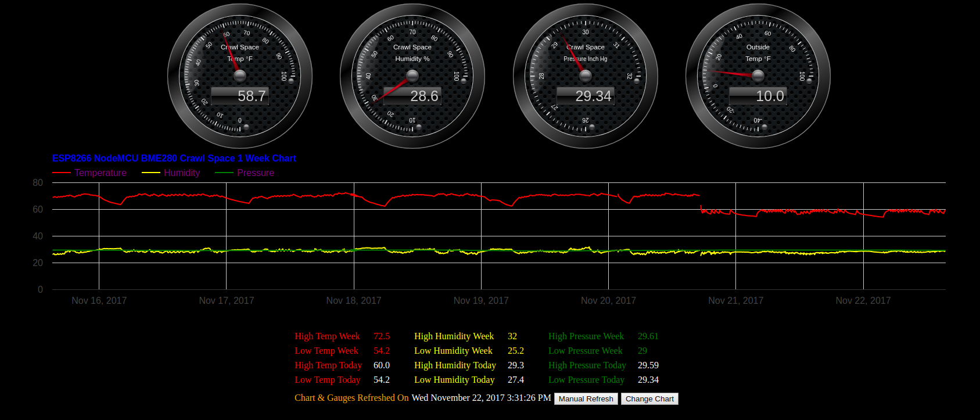980x420 pixels.
Task: Click the 0 value on the chart axis
Action: (40, 289)
